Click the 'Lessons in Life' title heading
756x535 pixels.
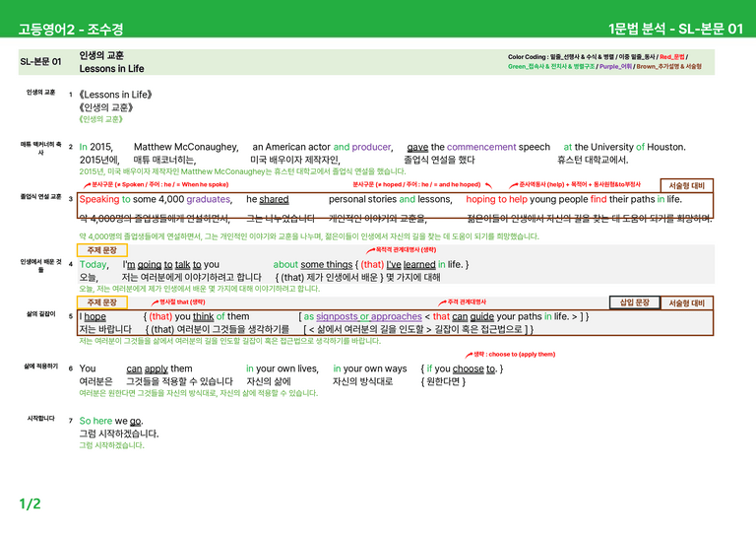click(x=112, y=69)
